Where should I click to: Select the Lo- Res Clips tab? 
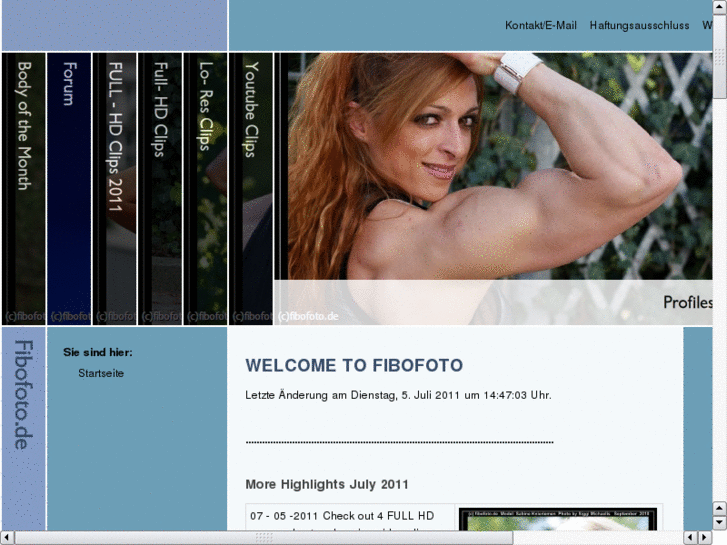click(x=205, y=189)
